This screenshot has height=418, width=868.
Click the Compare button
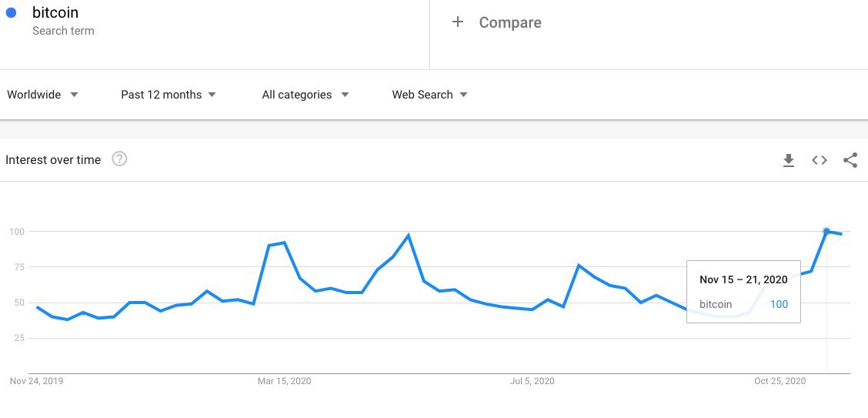[509, 23]
